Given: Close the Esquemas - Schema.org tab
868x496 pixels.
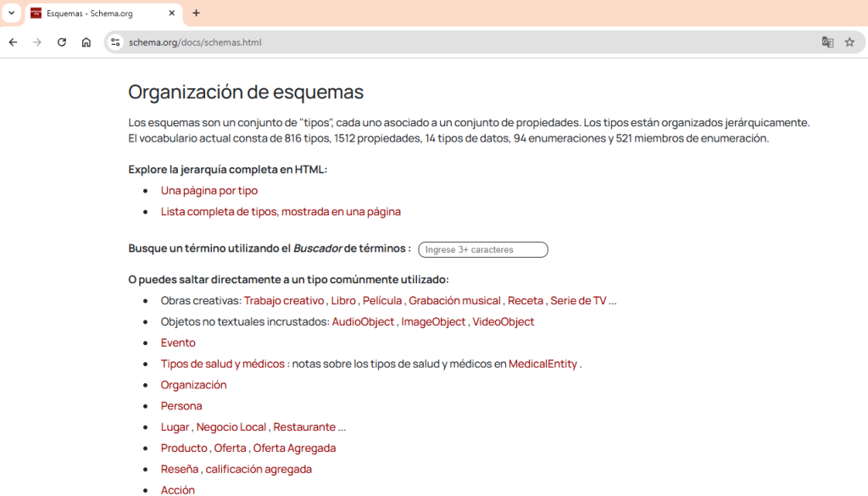Looking at the screenshot, I should point(171,14).
